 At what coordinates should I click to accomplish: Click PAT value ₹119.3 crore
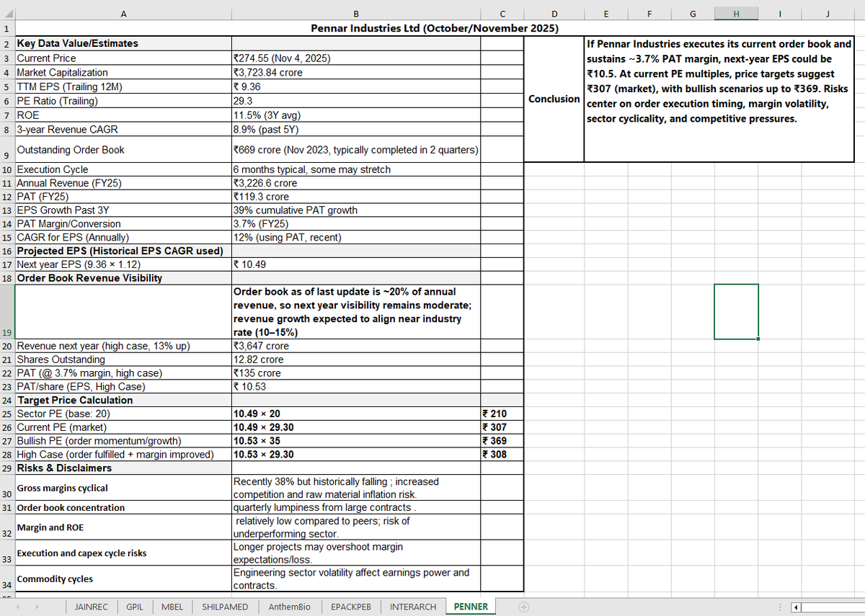click(356, 197)
